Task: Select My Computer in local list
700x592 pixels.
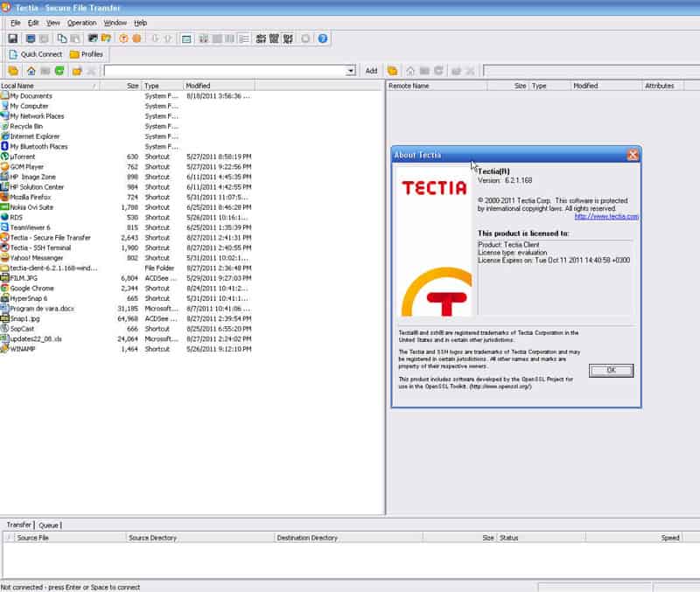Action: (29, 106)
